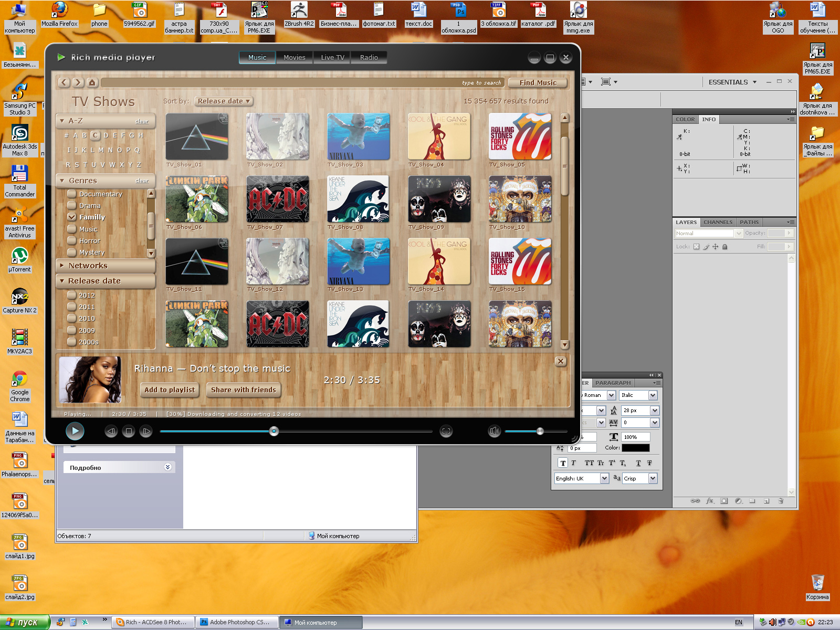The image size is (840, 630).
Task: Open Mozilla Firefox desktop icon
Action: [59, 14]
